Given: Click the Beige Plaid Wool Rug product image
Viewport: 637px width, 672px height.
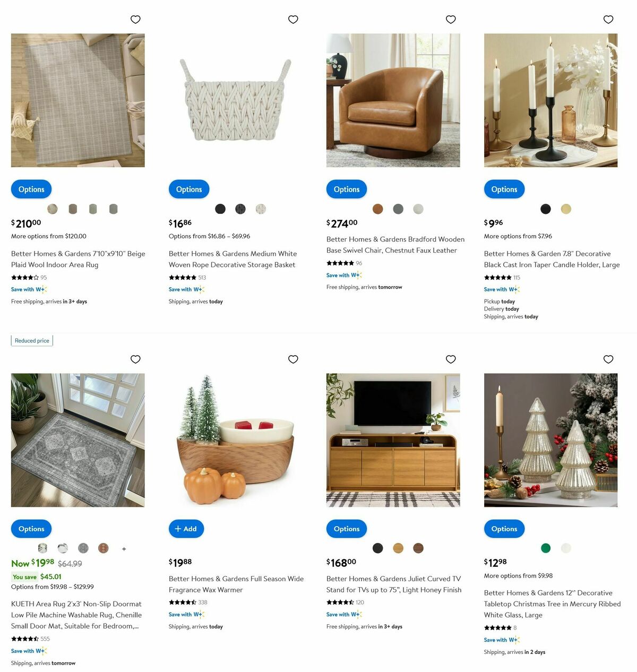Looking at the screenshot, I should (78, 100).
